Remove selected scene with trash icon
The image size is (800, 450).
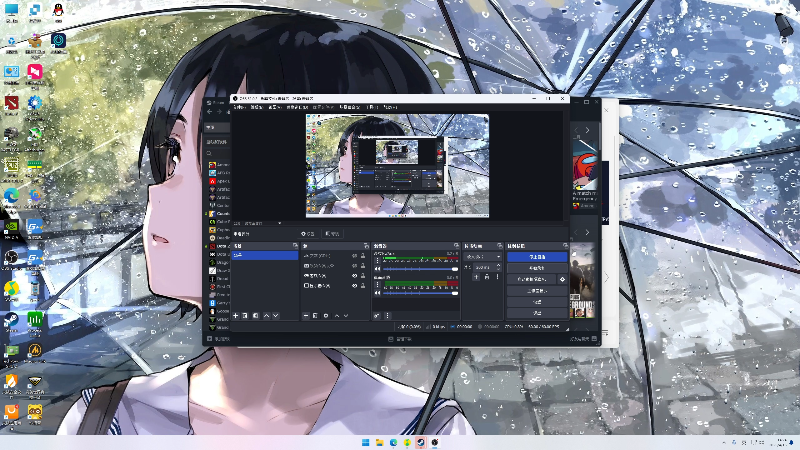245,316
